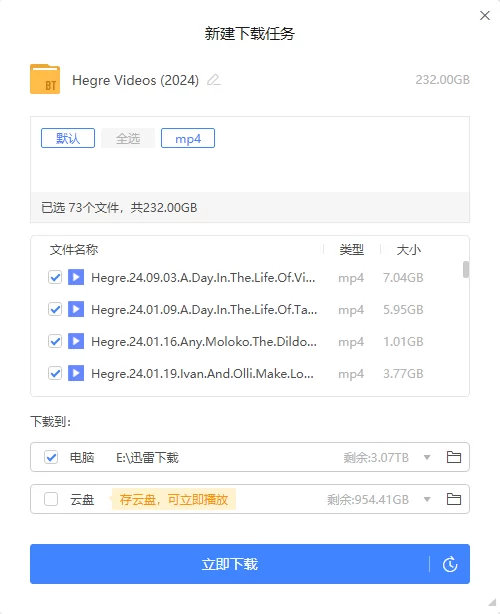Select file name Hegre.24.01.09.A.Day.In.The.Life.Of.Ta...
The height and width of the screenshot is (614, 500).
coord(204,310)
